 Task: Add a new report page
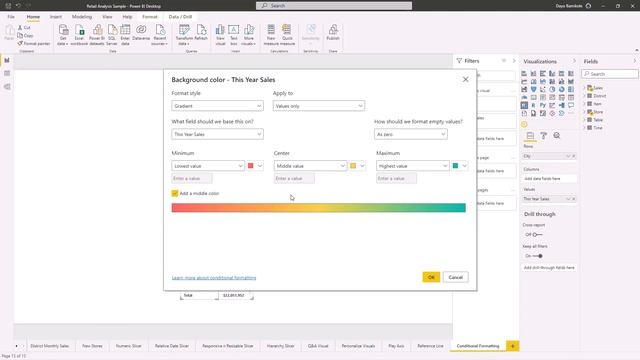(513, 346)
